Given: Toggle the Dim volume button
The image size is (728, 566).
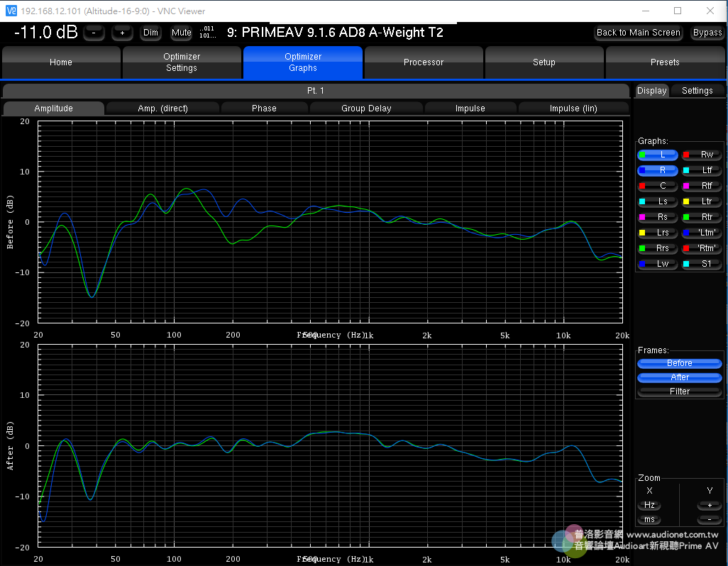Looking at the screenshot, I should click(x=150, y=32).
